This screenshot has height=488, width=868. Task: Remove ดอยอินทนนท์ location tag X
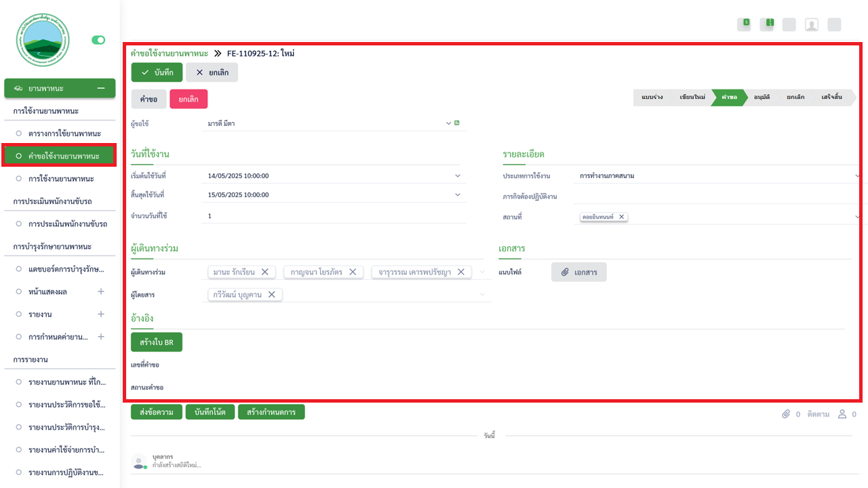point(621,217)
